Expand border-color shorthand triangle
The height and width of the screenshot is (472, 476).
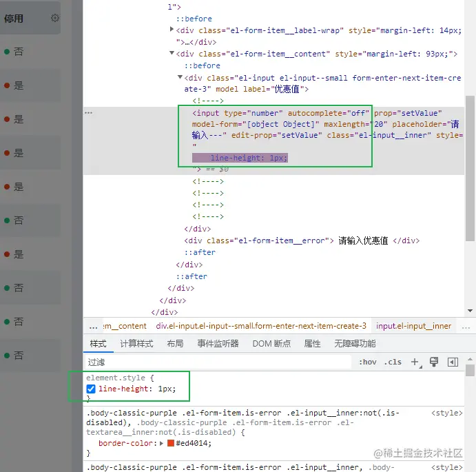[x=161, y=443]
